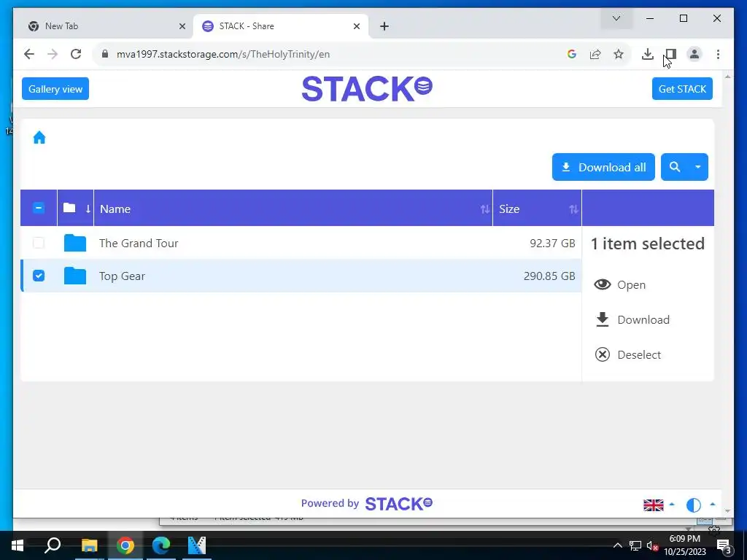Launch Microsoft Edge from taskbar
747x560 pixels.
(161, 545)
